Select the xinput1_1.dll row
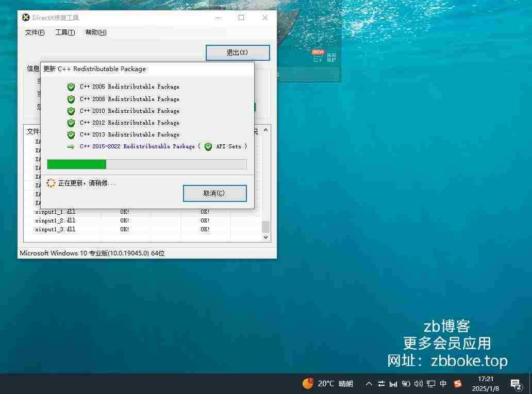Image resolution: width=532 pixels, height=394 pixels. [142, 212]
